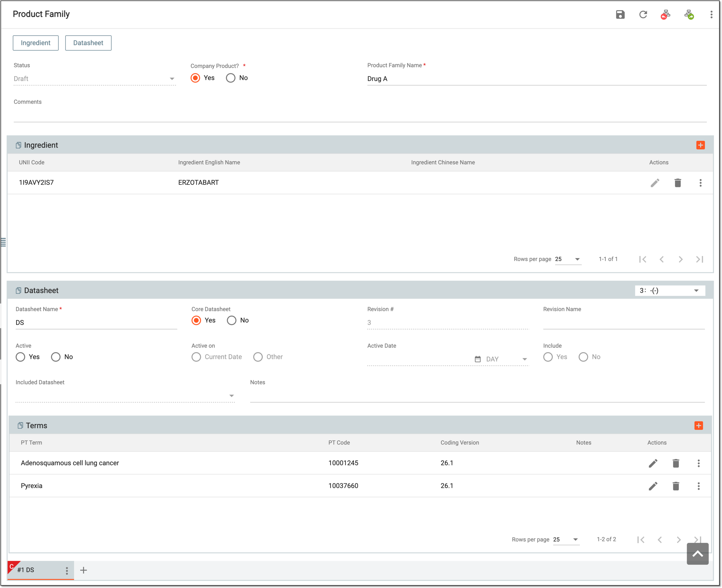Screen dimensions: 722x588
Task: Open the #1 DS tab three-dot menu
Action: (x=67, y=571)
